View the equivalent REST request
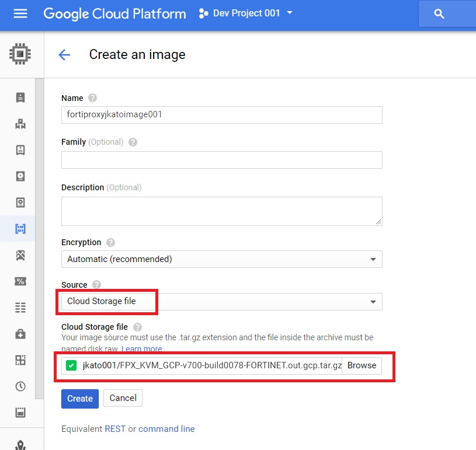The height and width of the screenshot is (450, 476). click(115, 428)
